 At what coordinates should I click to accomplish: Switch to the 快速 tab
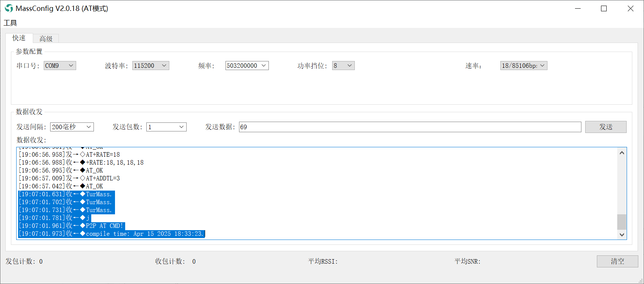[19, 38]
